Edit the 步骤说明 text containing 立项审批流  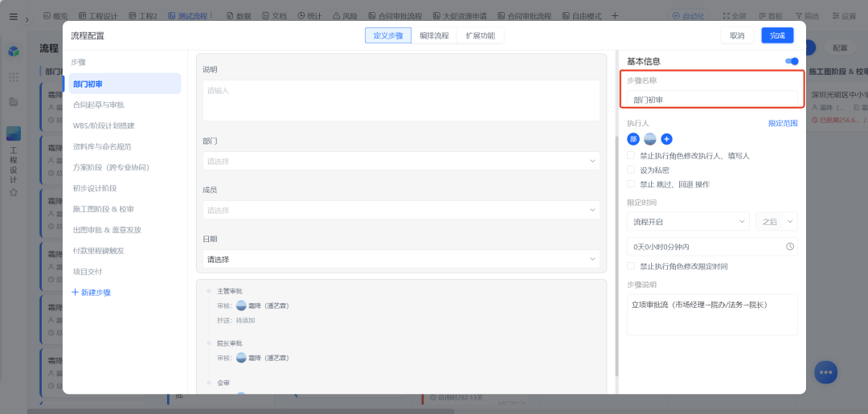point(712,314)
